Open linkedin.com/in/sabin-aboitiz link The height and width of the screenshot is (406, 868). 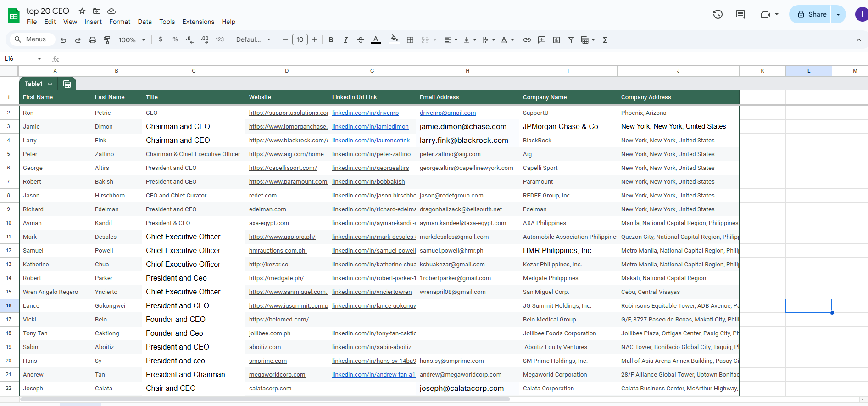[372, 347]
